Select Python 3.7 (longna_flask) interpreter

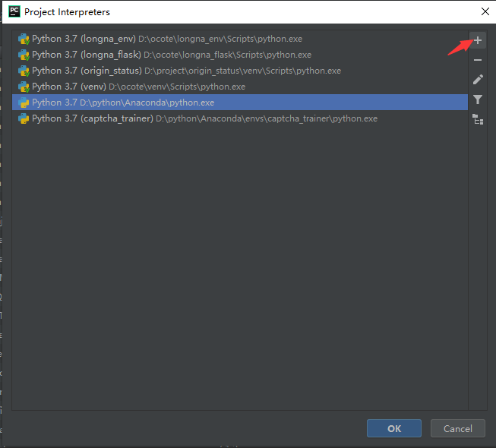(152, 55)
